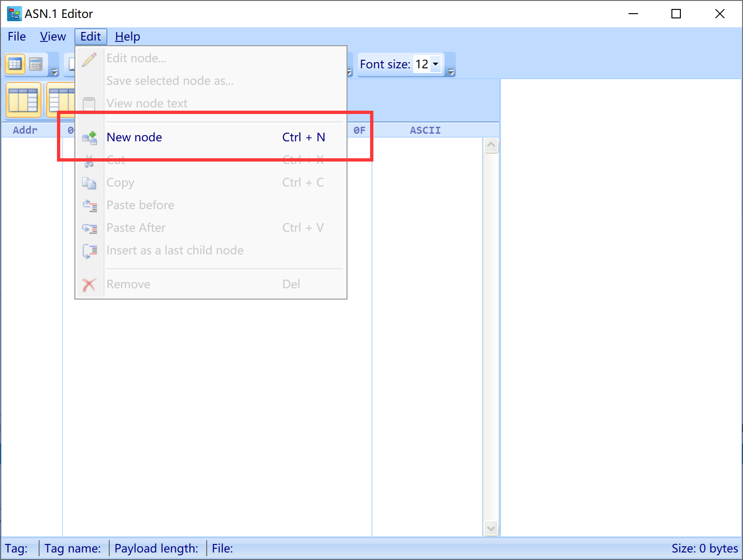Click the Addr column header
The image size is (743, 560).
click(25, 130)
